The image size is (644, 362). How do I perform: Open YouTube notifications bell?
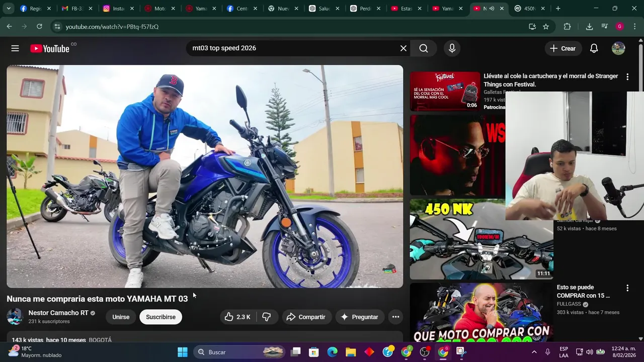(x=594, y=48)
